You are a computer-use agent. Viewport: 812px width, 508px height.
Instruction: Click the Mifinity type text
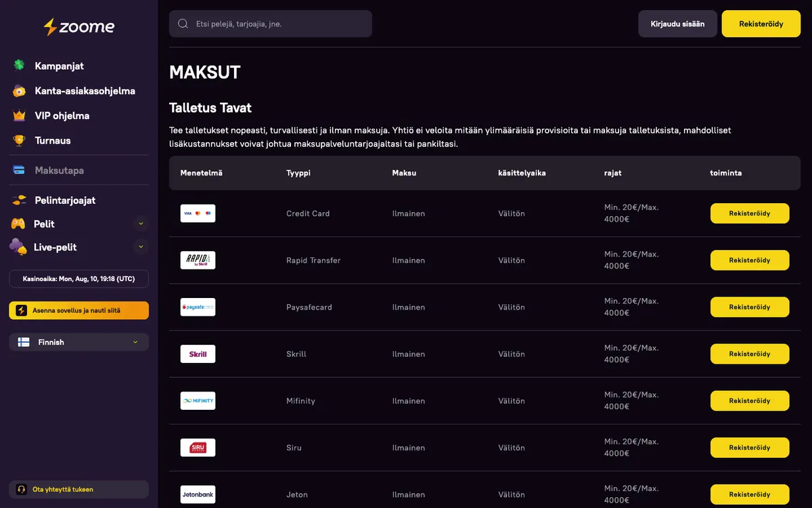tap(300, 400)
